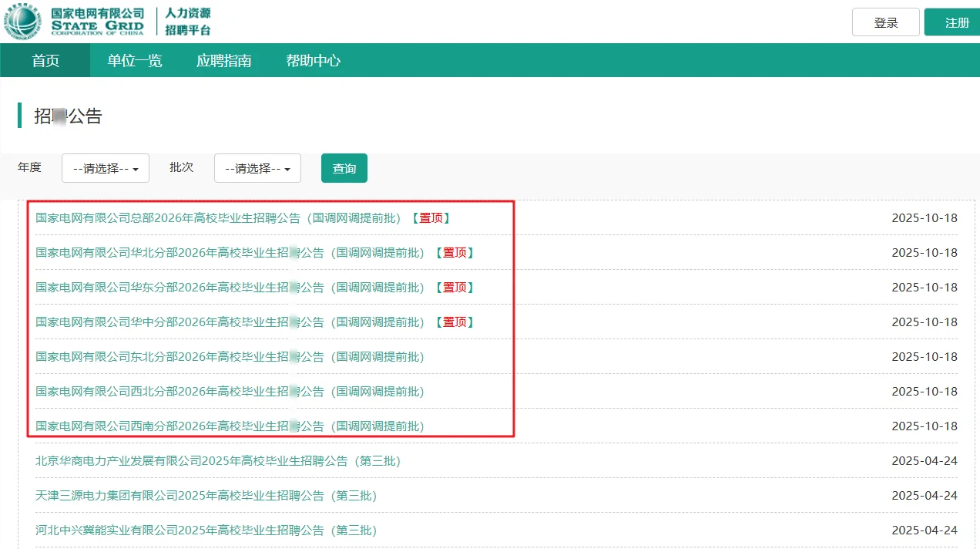
Task: Click the 批次 label
Action: pos(182,167)
